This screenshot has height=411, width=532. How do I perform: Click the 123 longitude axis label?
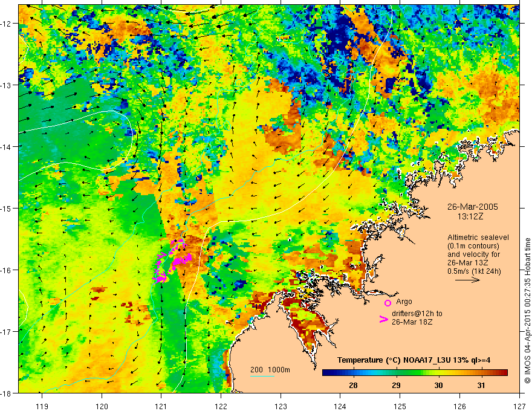click(281, 406)
